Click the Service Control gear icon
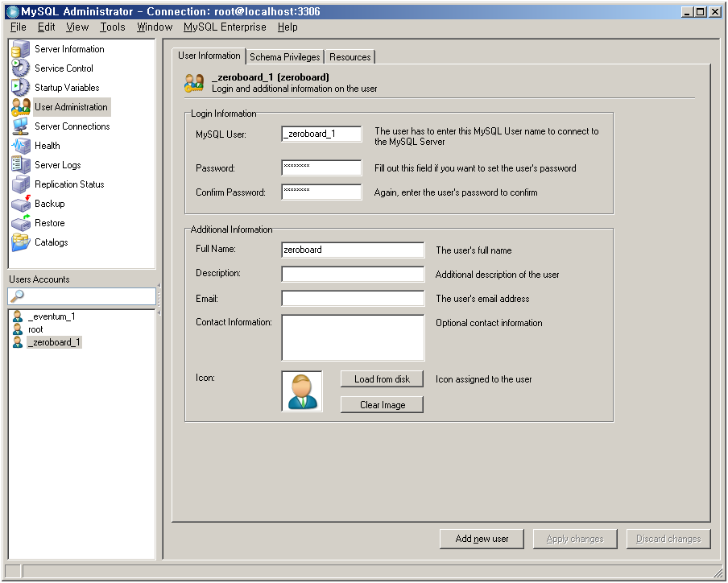The image size is (728, 583). pos(20,68)
